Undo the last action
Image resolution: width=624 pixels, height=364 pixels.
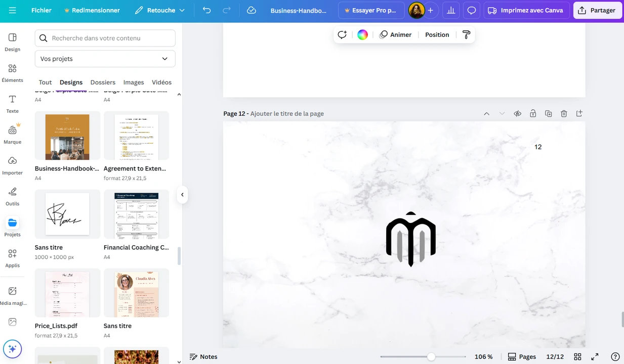[x=206, y=10]
